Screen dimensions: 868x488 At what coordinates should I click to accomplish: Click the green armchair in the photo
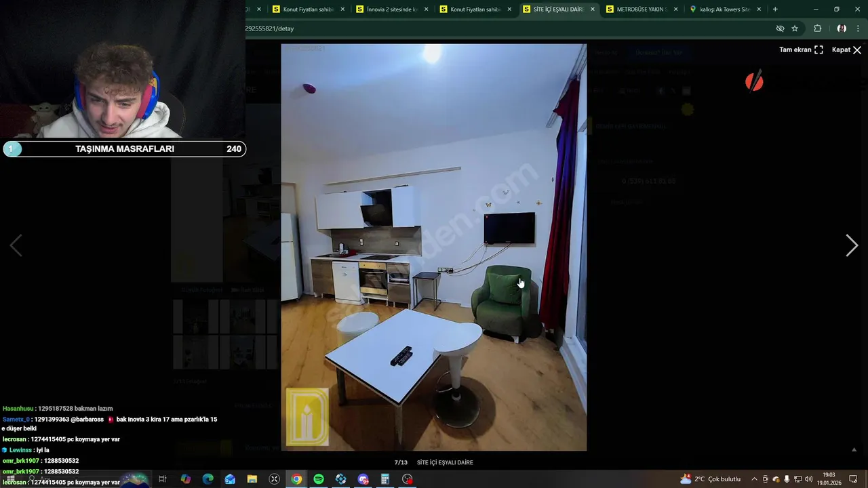click(x=503, y=303)
